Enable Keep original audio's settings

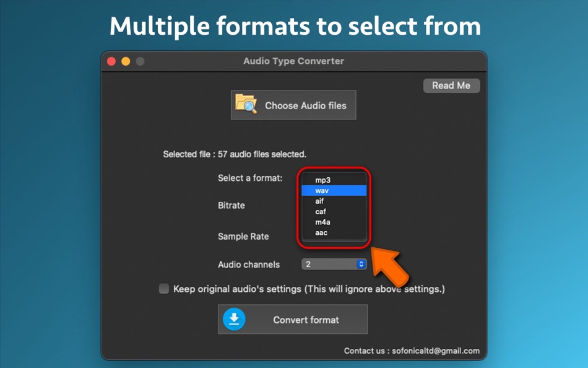(164, 289)
